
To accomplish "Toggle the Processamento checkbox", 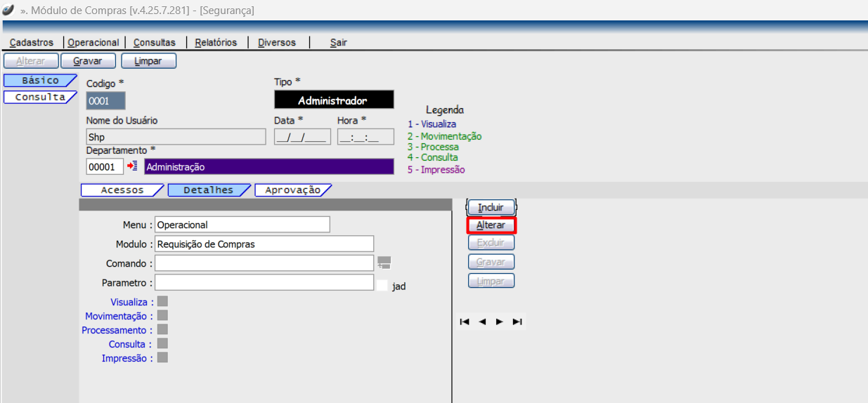I will point(162,329).
